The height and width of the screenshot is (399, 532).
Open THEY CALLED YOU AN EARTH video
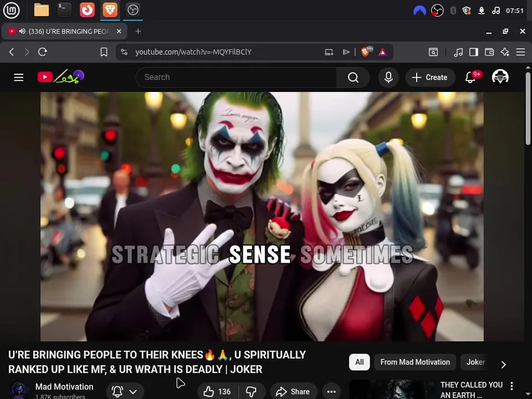(471, 390)
